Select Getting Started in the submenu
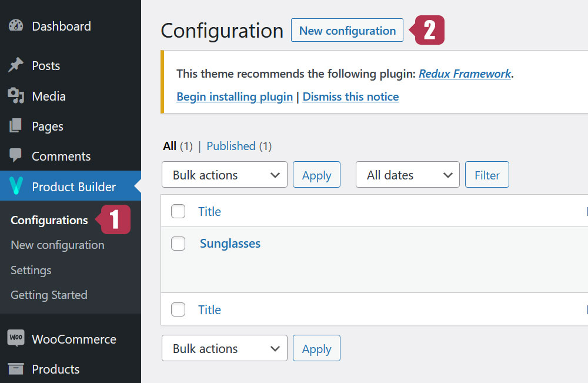 tap(49, 295)
